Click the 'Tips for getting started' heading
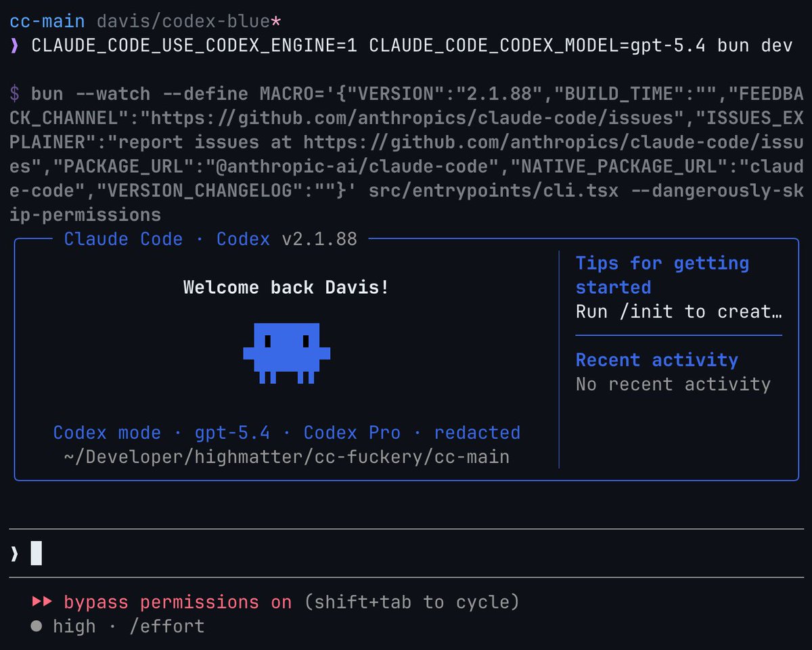 pyautogui.click(x=662, y=275)
